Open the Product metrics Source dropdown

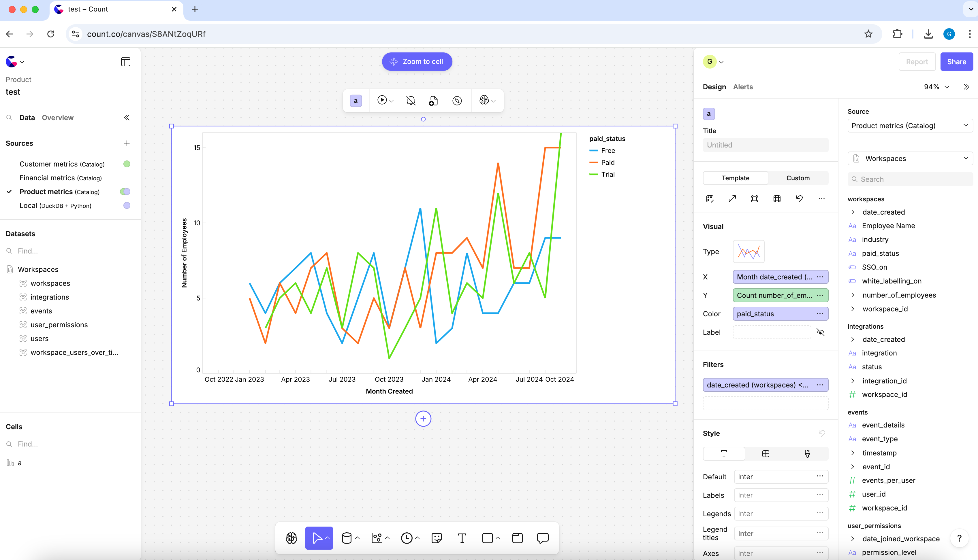pyautogui.click(x=909, y=126)
